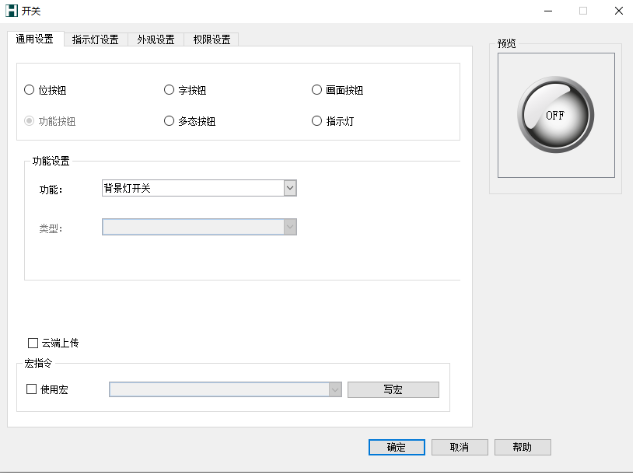Click the app icon in title bar
The width and height of the screenshot is (633, 473).
(x=11, y=10)
